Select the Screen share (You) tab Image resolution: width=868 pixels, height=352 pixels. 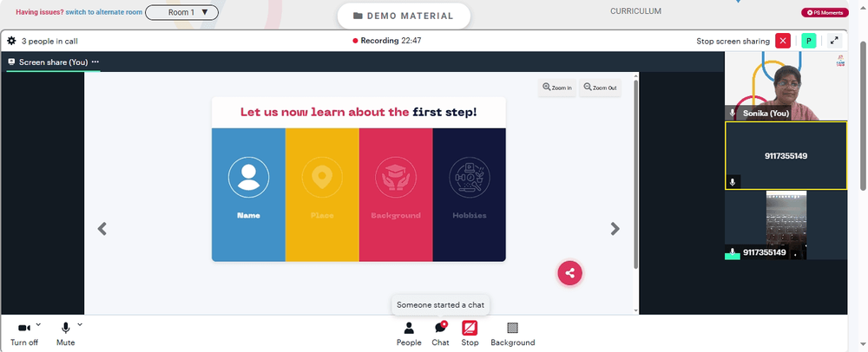point(53,62)
